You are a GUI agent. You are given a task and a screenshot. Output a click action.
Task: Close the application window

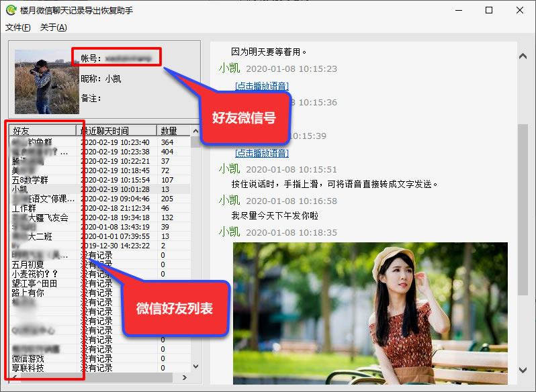click(520, 10)
